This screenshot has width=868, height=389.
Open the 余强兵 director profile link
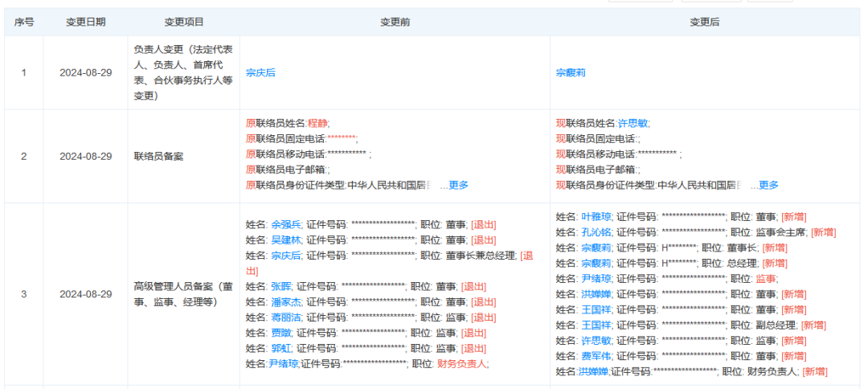(x=286, y=224)
